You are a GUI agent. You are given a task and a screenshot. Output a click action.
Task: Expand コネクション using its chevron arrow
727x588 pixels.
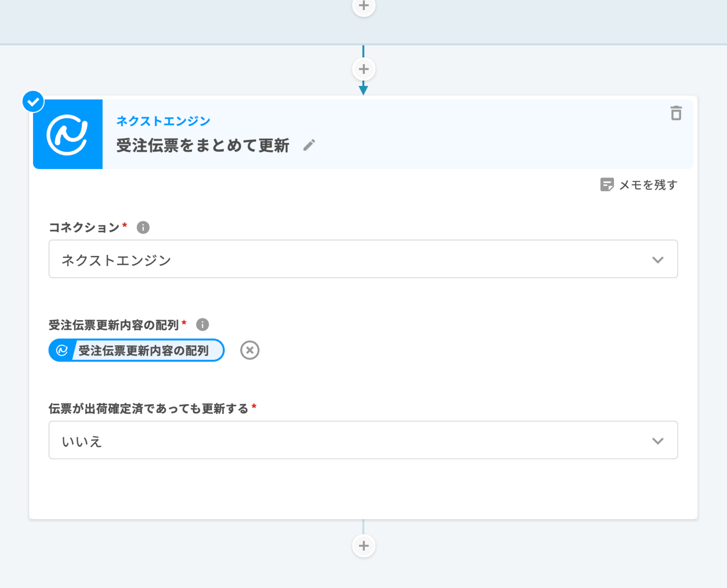click(658, 260)
